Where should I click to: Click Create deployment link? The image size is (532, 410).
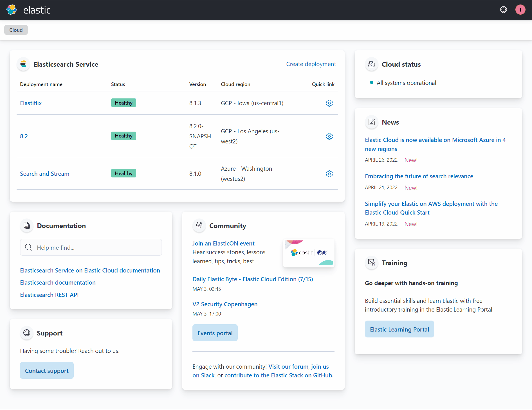(311, 64)
